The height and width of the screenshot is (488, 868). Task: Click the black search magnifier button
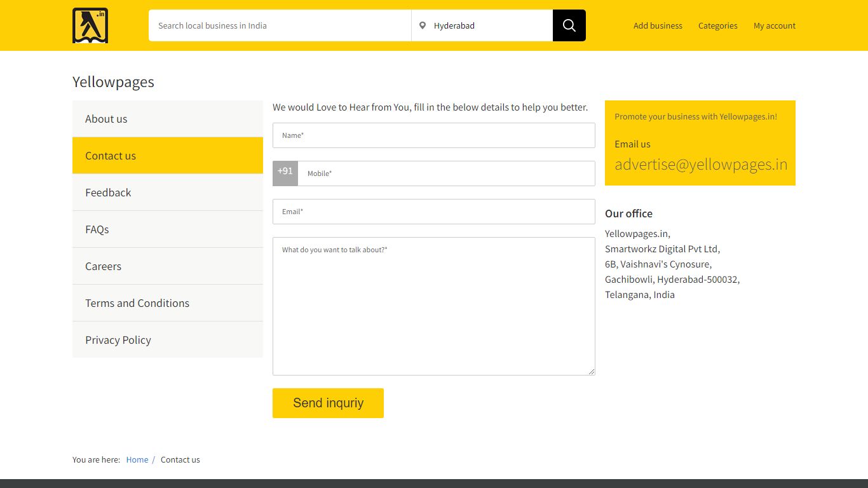tap(569, 25)
